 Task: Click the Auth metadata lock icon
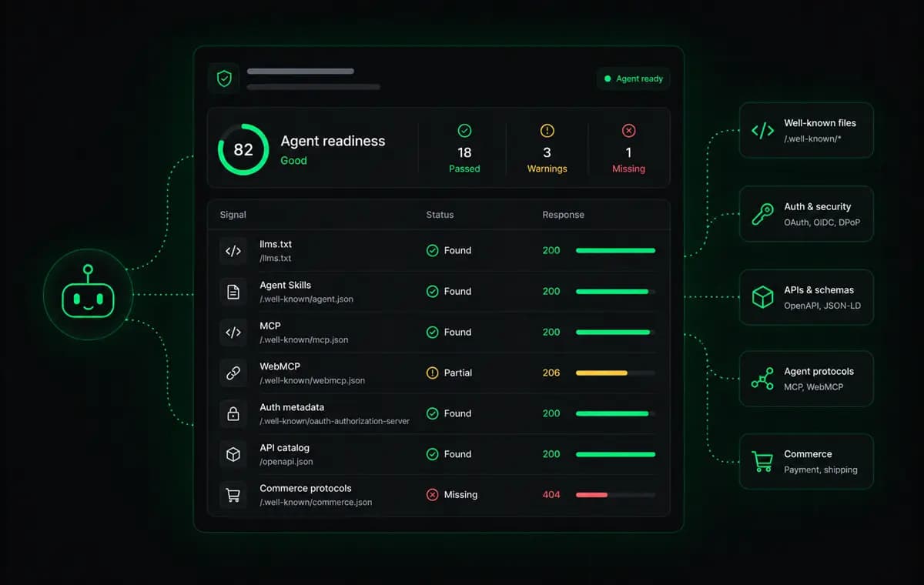click(233, 414)
